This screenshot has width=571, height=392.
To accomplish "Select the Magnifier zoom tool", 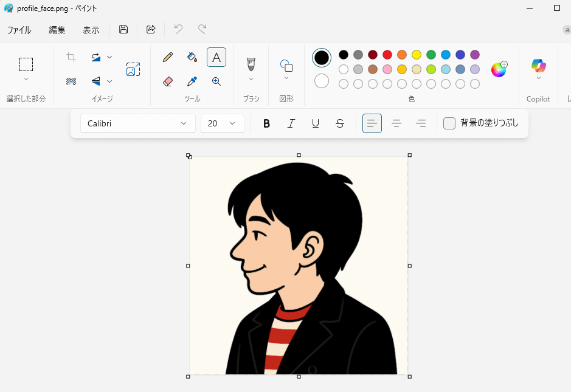I will 216,81.
